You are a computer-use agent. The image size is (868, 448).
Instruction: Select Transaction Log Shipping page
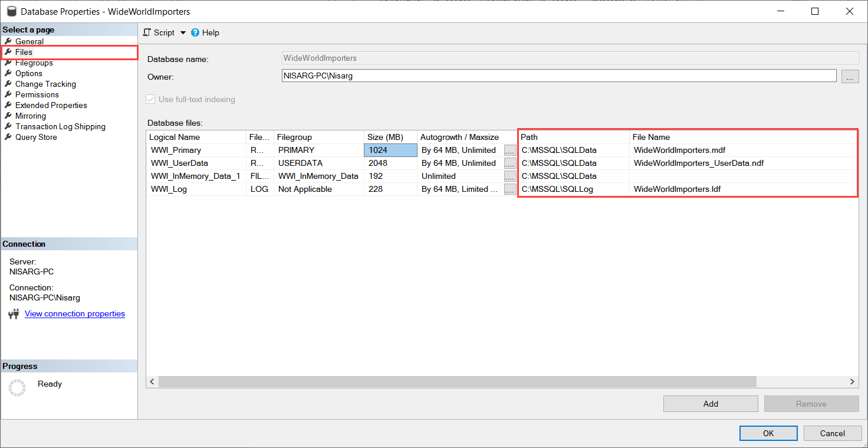60,126
